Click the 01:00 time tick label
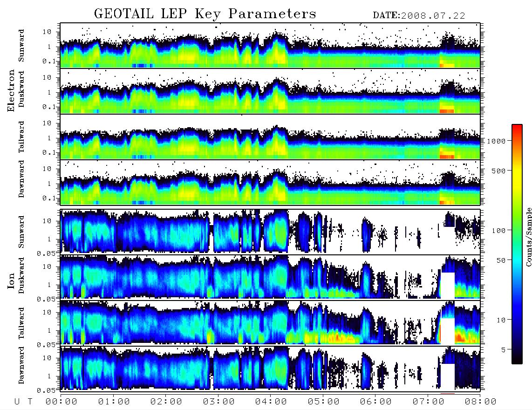The image size is (532, 410). point(114,402)
